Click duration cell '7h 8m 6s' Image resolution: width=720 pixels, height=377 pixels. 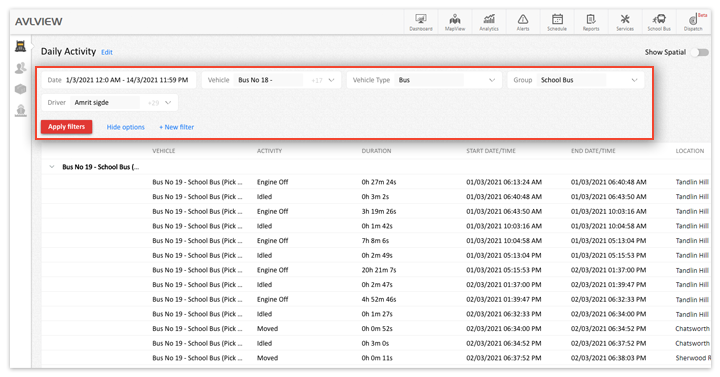point(375,241)
